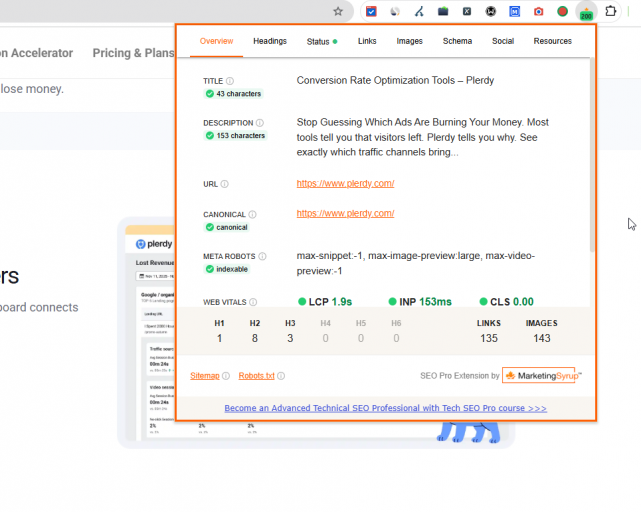Open the Images tab

409,41
